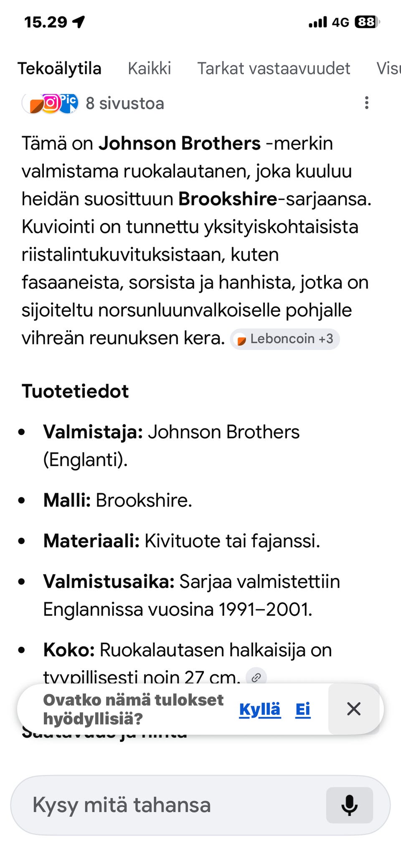Open the Tarkat vastaavuudet tab
The width and height of the screenshot is (401, 868).
(x=274, y=68)
